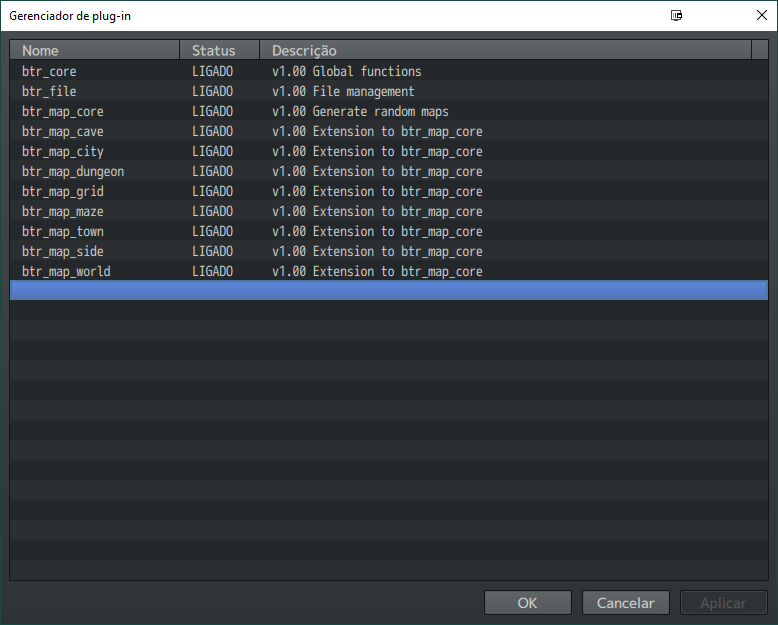Viewport: 778px width, 625px height.
Task: Click 'v1.00 Generate random maps' description
Action: tap(360, 112)
